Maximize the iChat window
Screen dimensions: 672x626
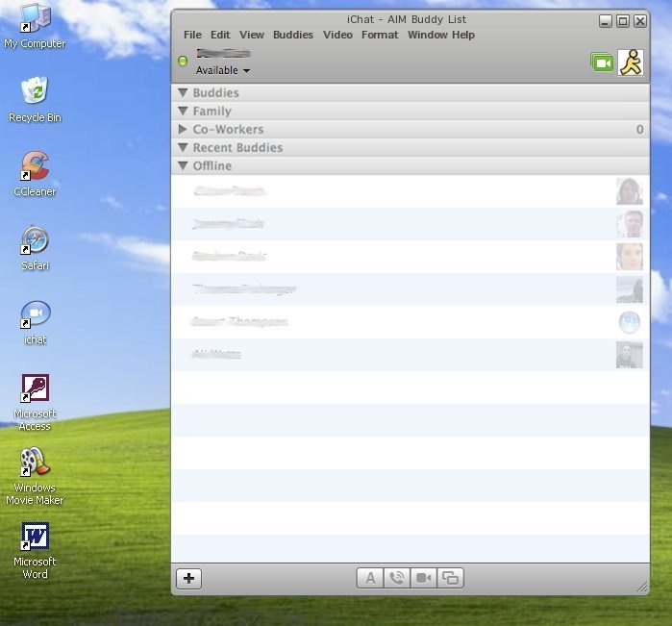tap(623, 21)
